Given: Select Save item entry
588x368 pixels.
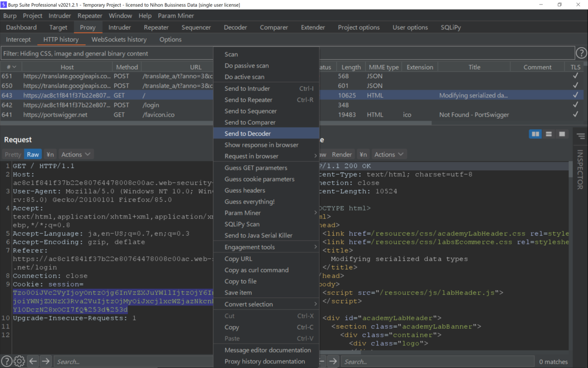Looking at the screenshot, I should tap(266, 292).
